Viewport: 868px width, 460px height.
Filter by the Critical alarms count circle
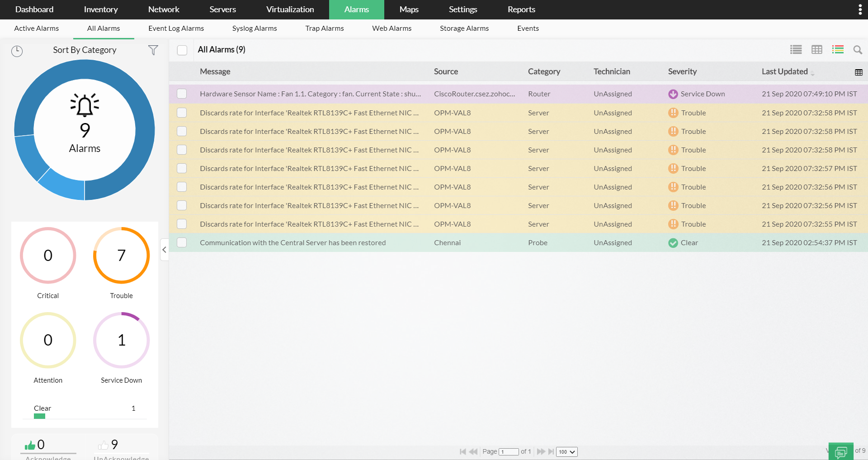pyautogui.click(x=48, y=256)
